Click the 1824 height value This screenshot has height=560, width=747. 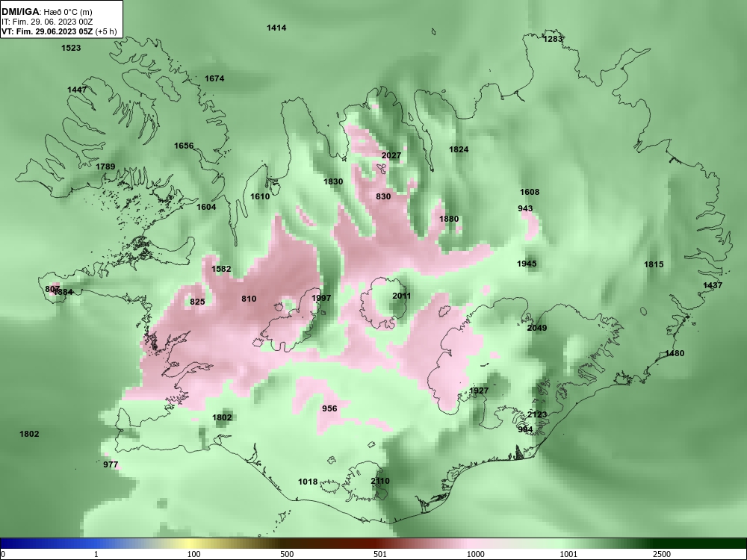click(x=459, y=149)
